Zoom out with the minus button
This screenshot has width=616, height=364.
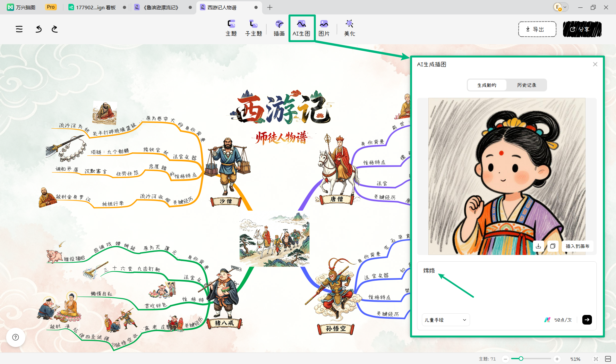(505, 359)
